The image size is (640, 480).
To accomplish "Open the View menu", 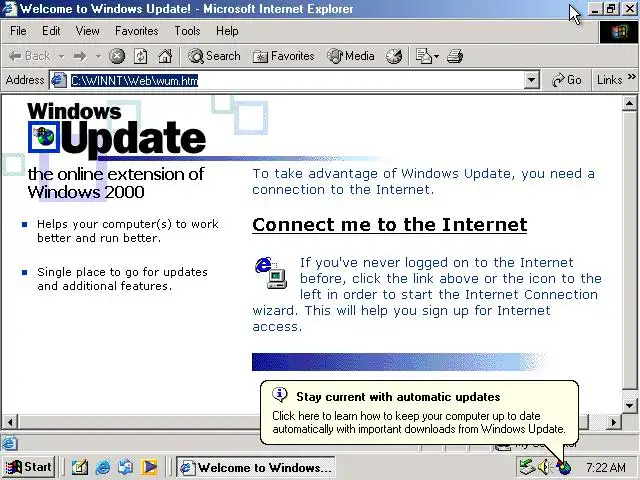I will (87, 31).
